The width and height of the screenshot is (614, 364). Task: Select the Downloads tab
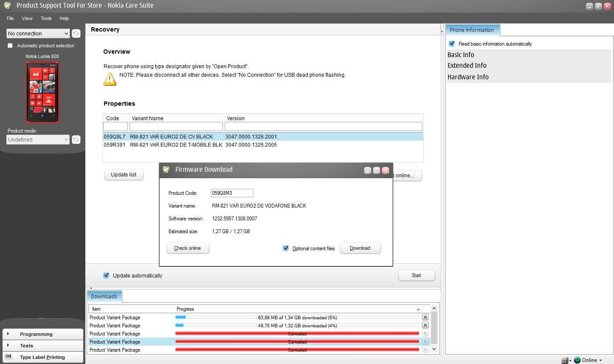[x=104, y=296]
